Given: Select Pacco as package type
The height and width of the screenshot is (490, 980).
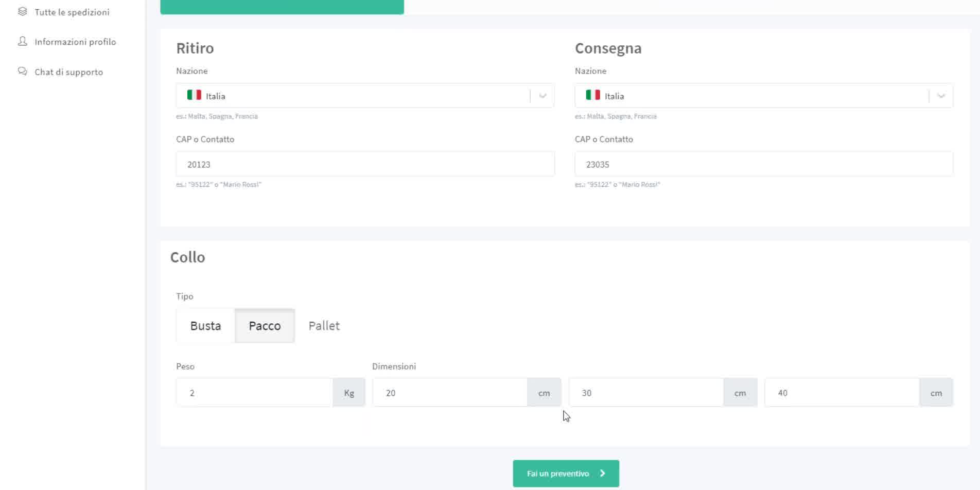Looking at the screenshot, I should click(265, 326).
